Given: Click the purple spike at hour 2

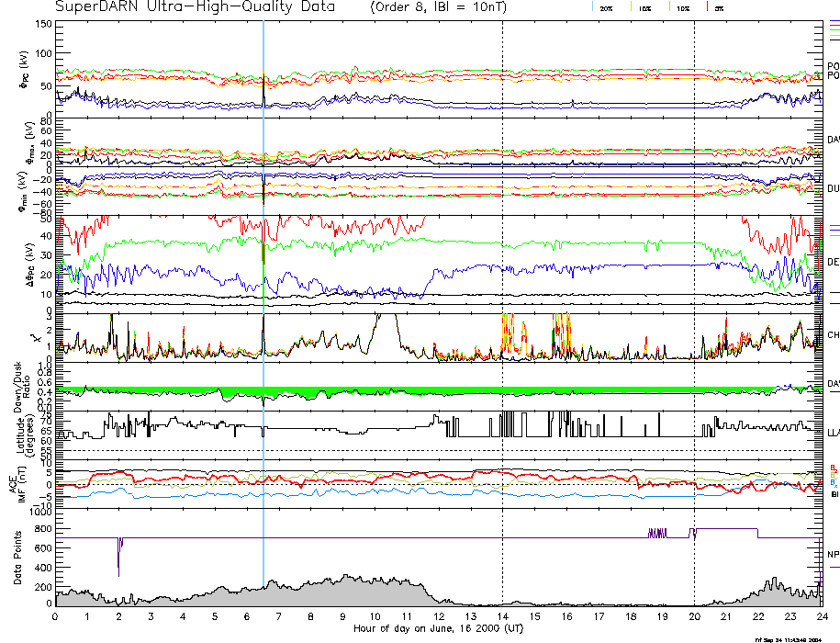Looking at the screenshot, I should [119, 556].
